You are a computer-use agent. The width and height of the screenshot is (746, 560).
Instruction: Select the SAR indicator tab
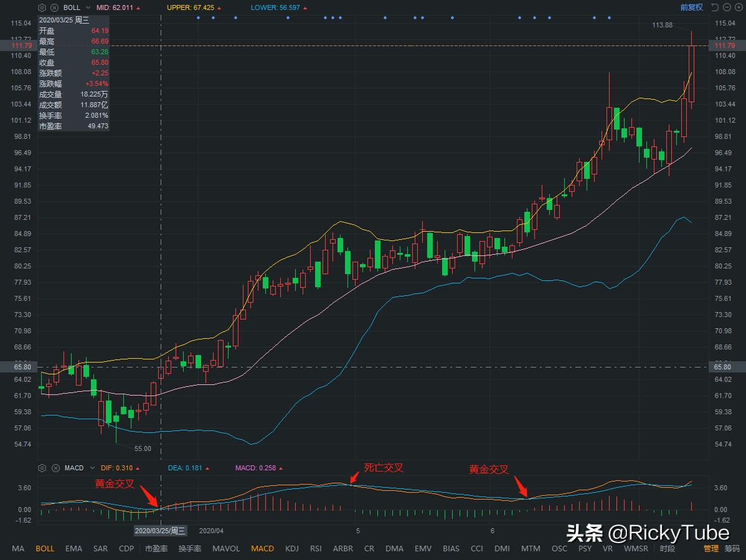coord(100,549)
